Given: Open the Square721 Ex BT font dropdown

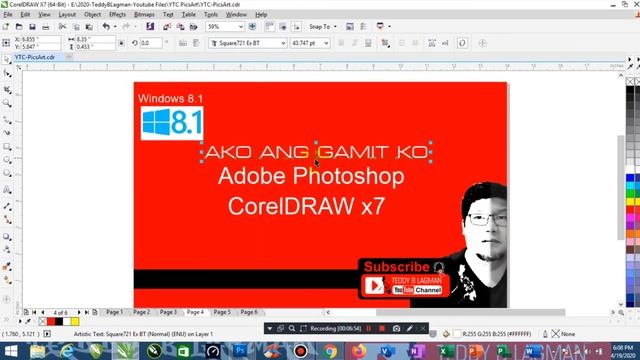Looking at the screenshot, I should pyautogui.click(x=283, y=43).
